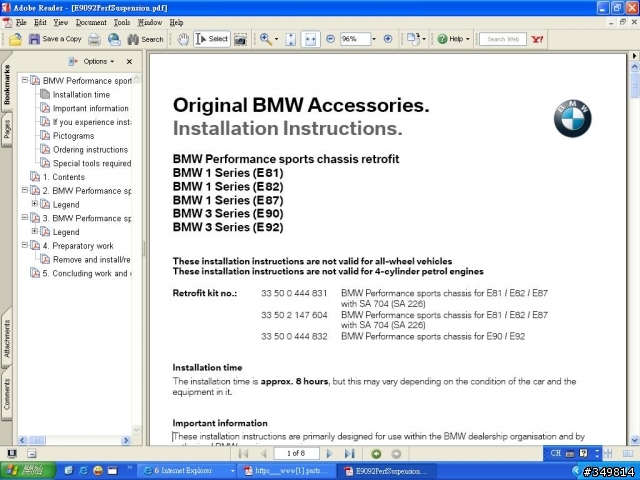Set the Fit Width view
This screenshot has height=480, width=640.
310,39
